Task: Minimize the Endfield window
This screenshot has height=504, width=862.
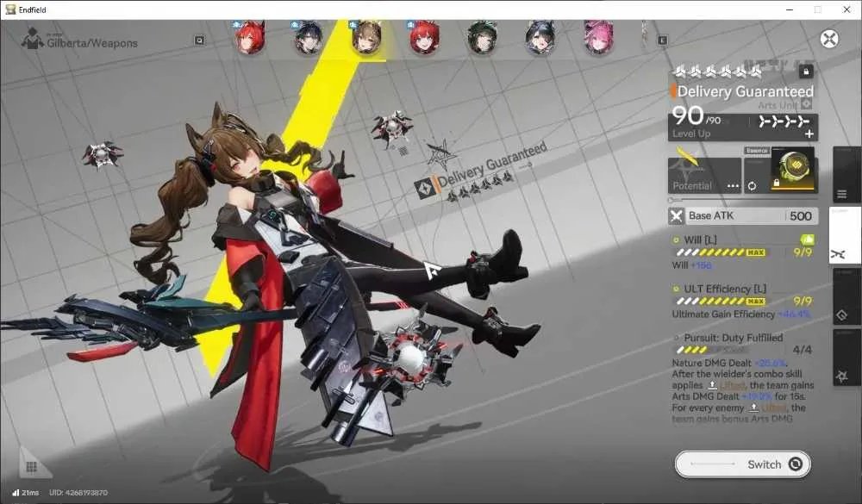Action: point(790,9)
